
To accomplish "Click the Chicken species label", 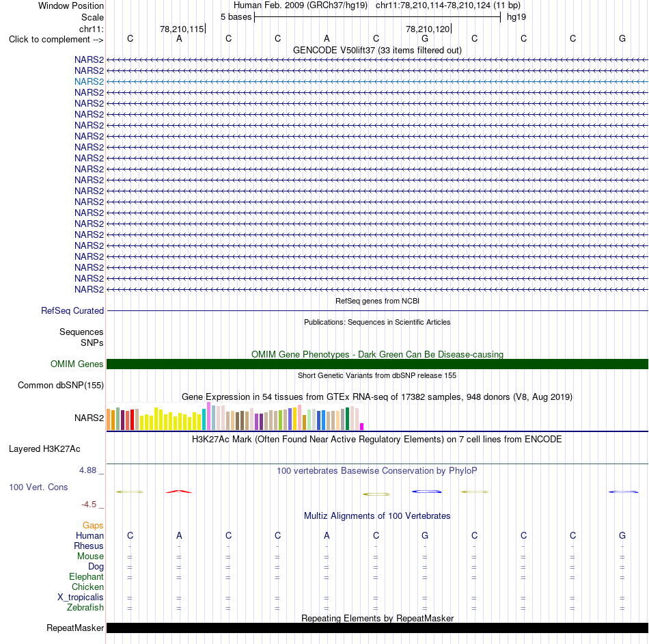I will 87,587.
